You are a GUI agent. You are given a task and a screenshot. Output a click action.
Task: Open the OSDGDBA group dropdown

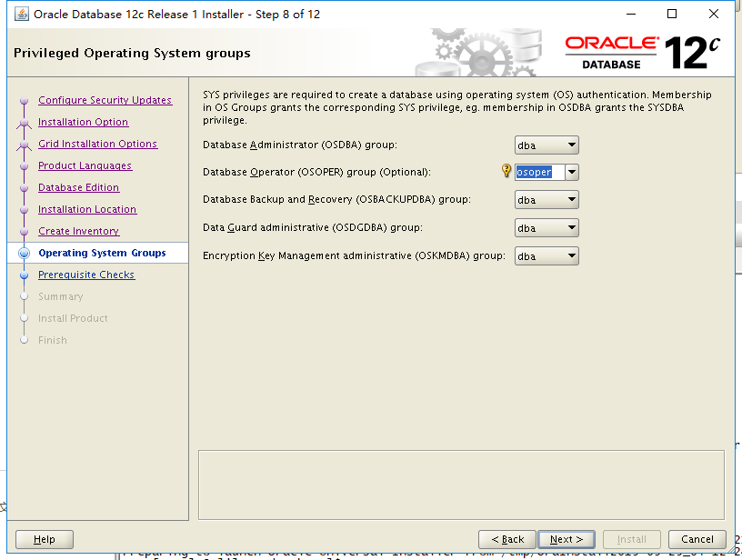[x=546, y=228]
